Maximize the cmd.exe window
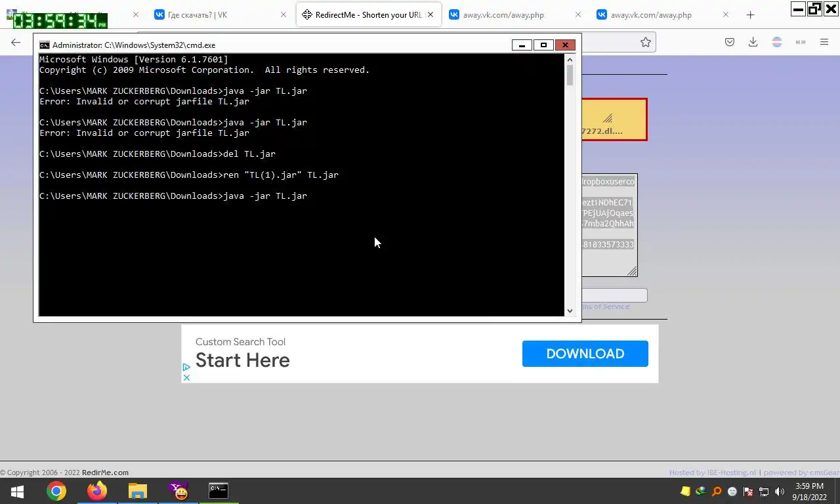This screenshot has width=840, height=504. pos(543,45)
